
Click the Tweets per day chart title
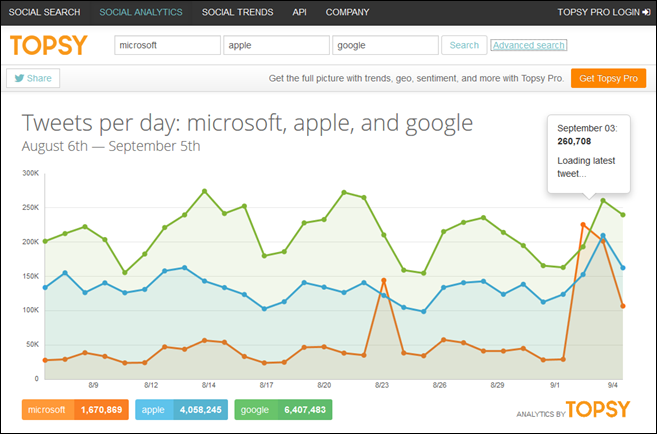pyautogui.click(x=247, y=123)
